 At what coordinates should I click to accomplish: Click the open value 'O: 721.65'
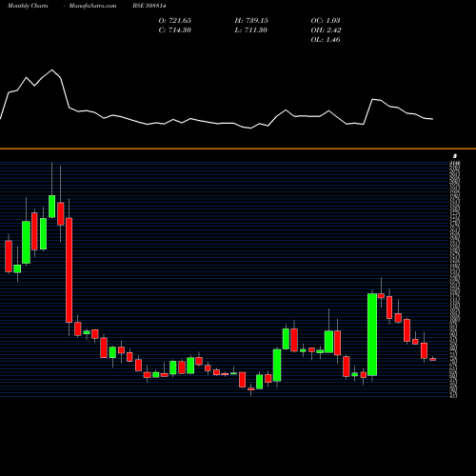[175, 21]
